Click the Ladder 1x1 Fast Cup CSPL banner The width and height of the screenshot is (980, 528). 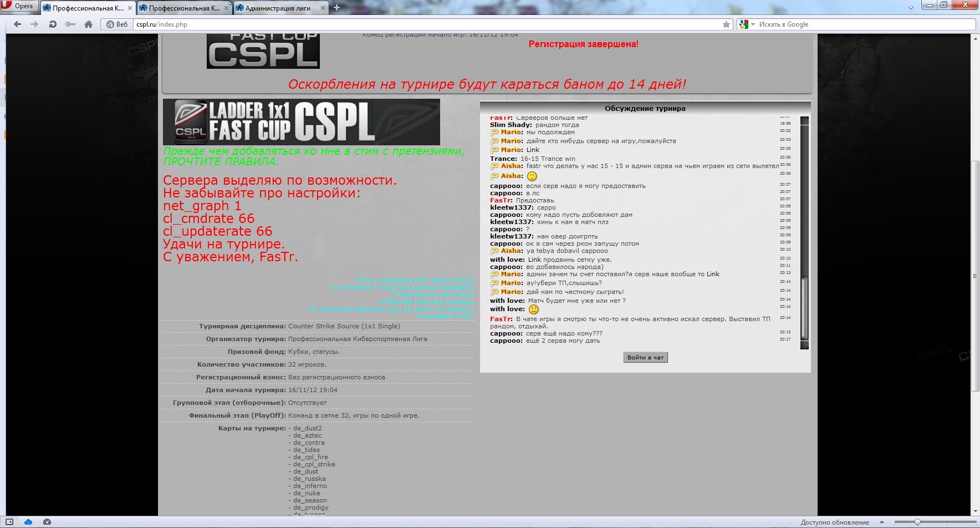coord(302,122)
